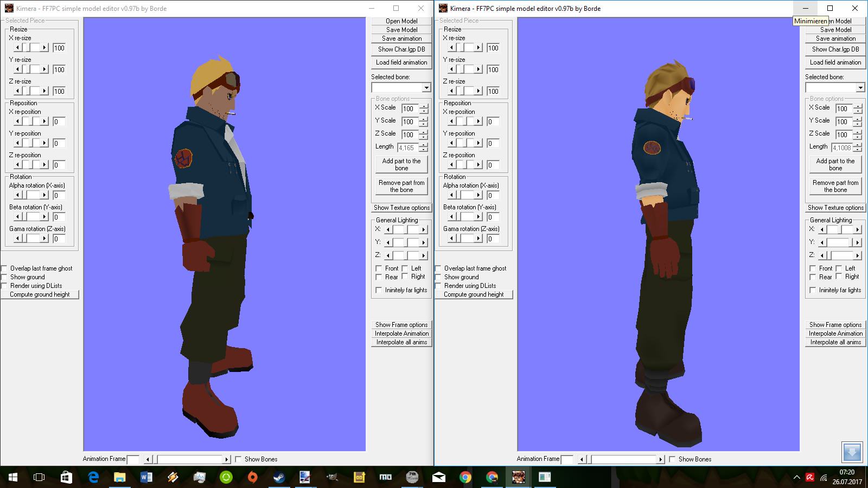
Task: Click General Lighting X slider in left window
Action: [x=406, y=229]
